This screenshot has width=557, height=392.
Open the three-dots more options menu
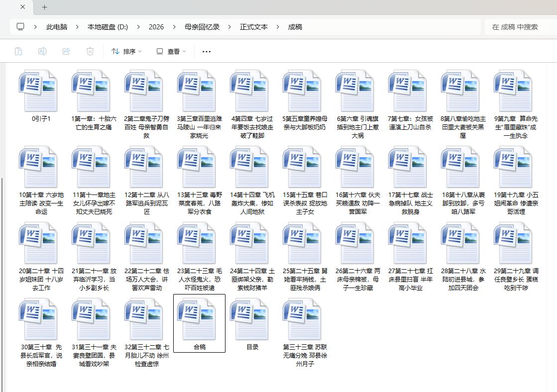(x=207, y=51)
